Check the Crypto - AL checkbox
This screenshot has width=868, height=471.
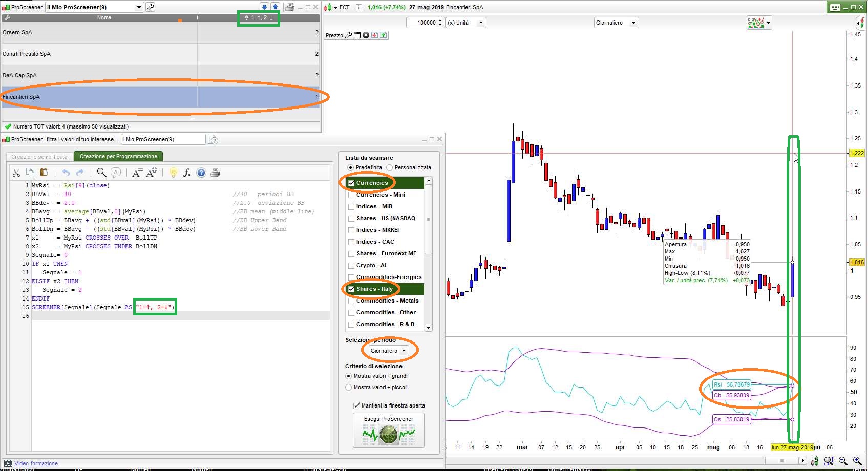[x=351, y=265]
